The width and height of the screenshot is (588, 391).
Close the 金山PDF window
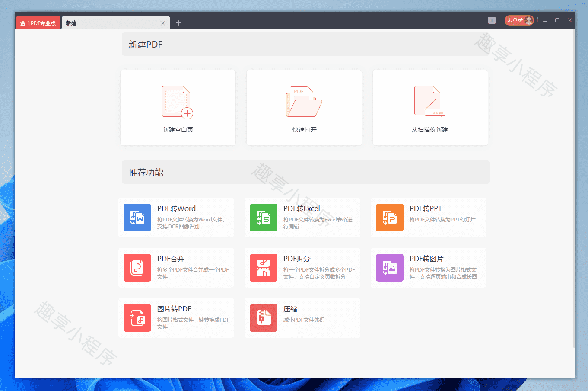click(x=570, y=20)
